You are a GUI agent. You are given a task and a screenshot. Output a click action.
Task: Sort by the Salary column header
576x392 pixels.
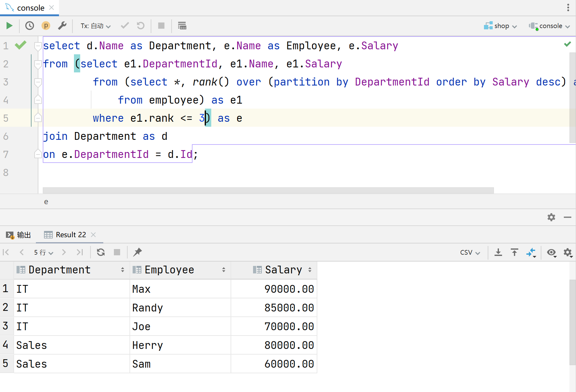coord(274,270)
